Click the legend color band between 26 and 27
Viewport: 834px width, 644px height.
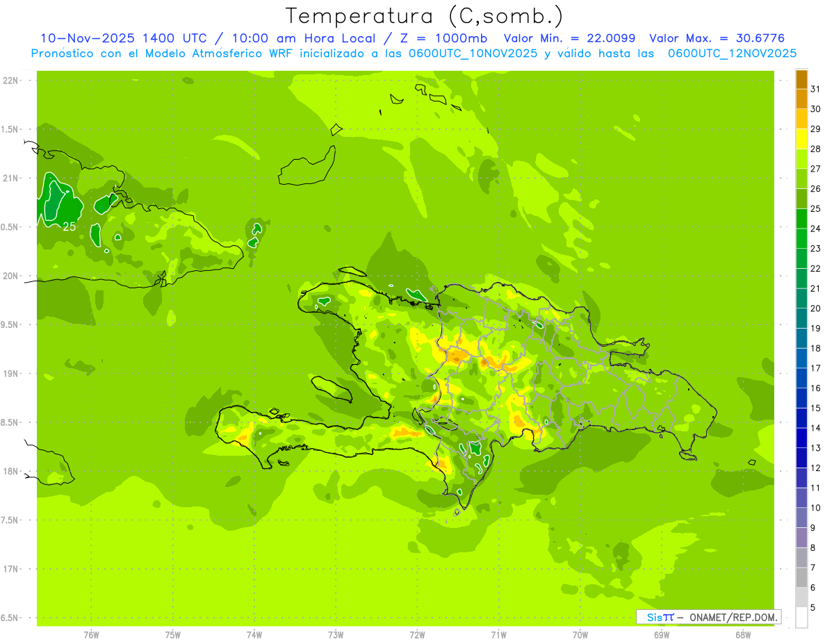801,179
